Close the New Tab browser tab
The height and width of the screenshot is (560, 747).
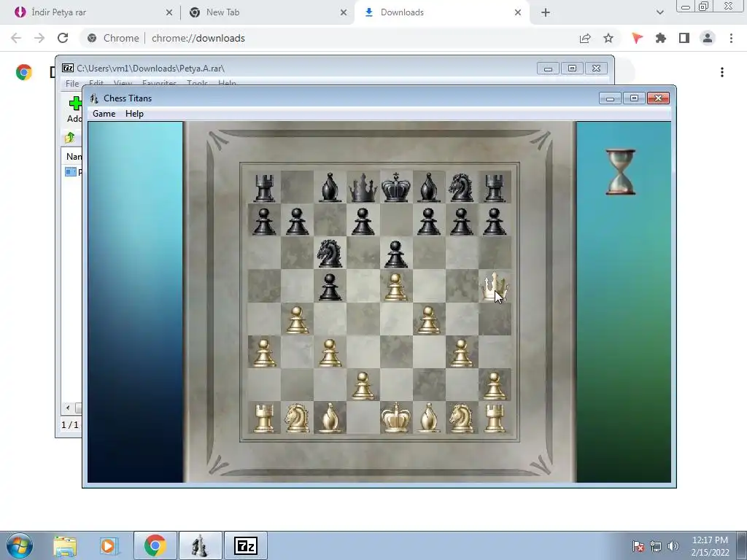(x=344, y=13)
